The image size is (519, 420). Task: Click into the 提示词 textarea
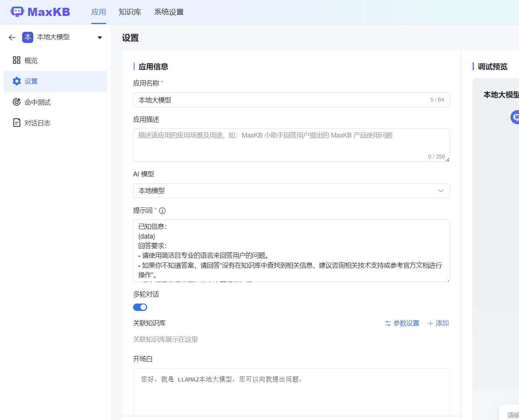(291, 251)
